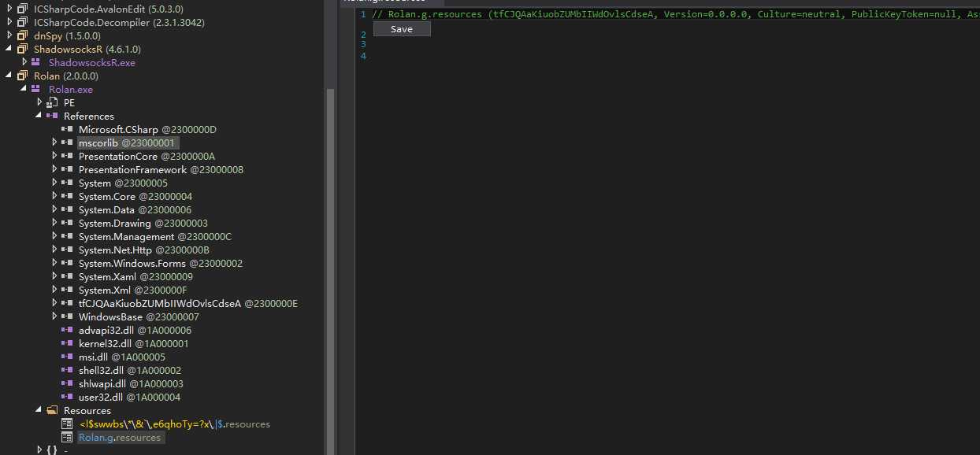
Task: Click the System.Core reference icon
Action: 67,196
